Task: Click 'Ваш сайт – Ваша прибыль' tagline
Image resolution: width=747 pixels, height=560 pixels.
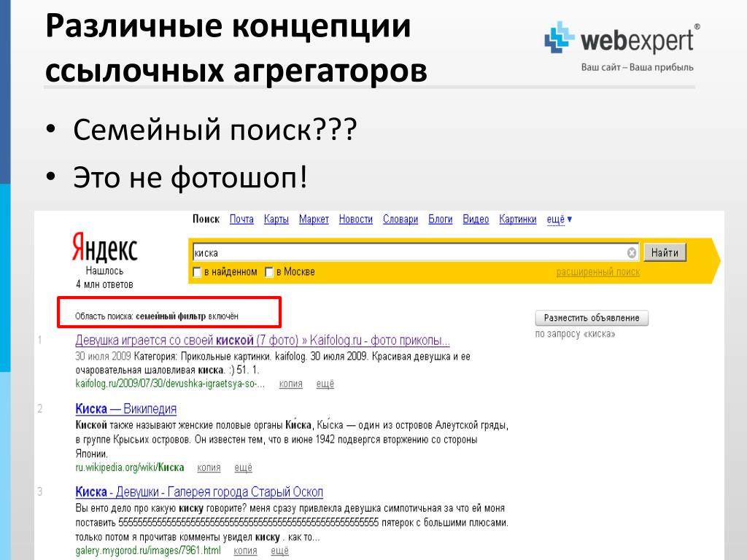Action: (637, 67)
